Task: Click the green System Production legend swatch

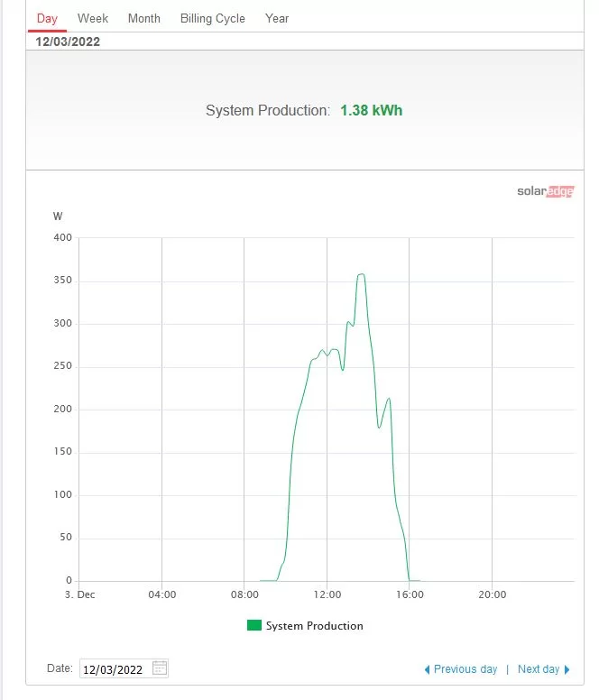Action: [x=253, y=625]
